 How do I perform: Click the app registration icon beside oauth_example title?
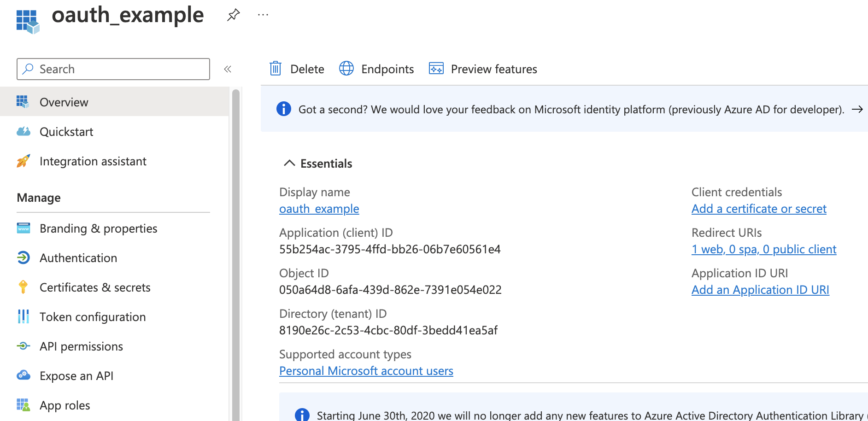28,21
